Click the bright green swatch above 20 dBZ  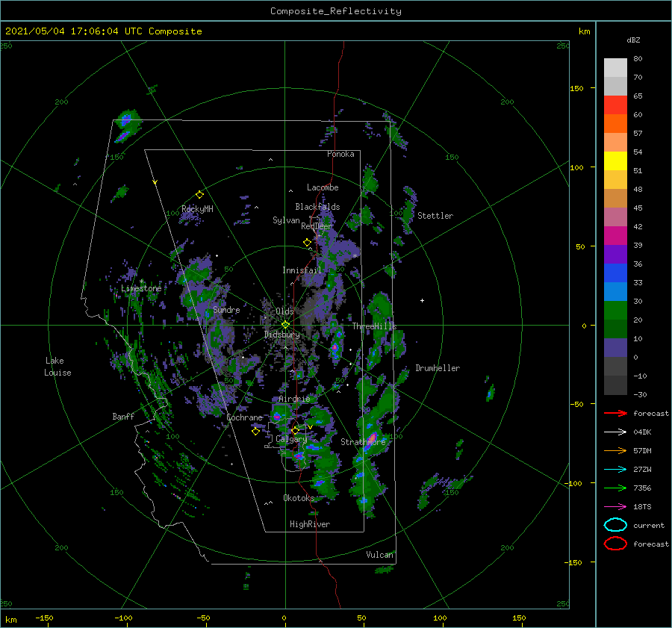click(615, 310)
